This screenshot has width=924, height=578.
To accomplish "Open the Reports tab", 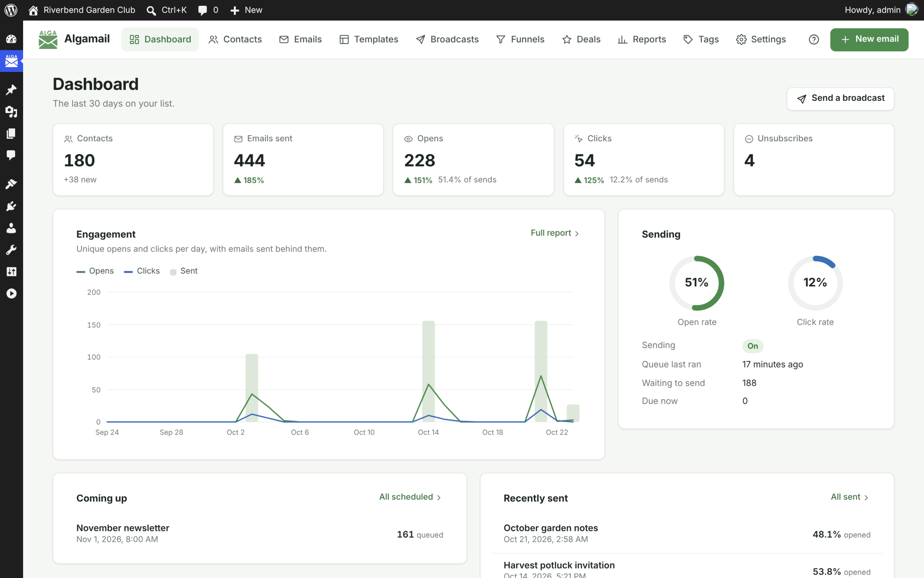I will 642,39.
